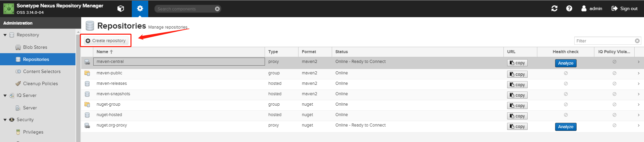Open the nuget-hosted repository row
This screenshot has height=142, width=644.
362,116
